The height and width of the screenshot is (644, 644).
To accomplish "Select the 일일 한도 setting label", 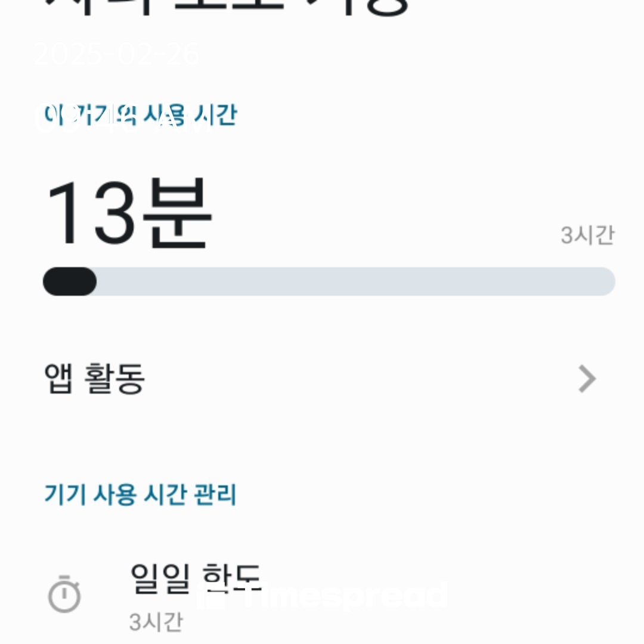I will 196,578.
